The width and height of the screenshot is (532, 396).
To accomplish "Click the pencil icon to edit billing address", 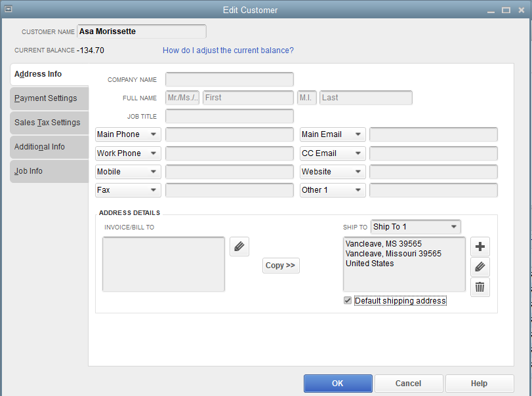I will point(239,247).
